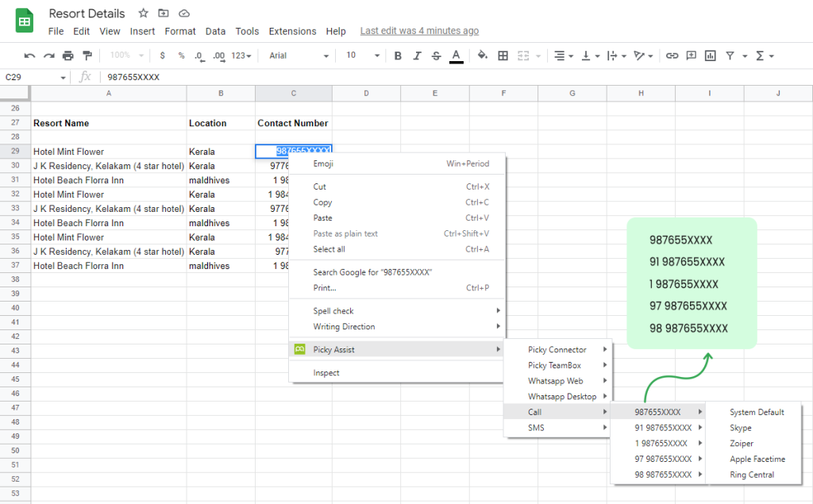Apply italic formatting
Viewport: 813px width, 504px height.
417,56
